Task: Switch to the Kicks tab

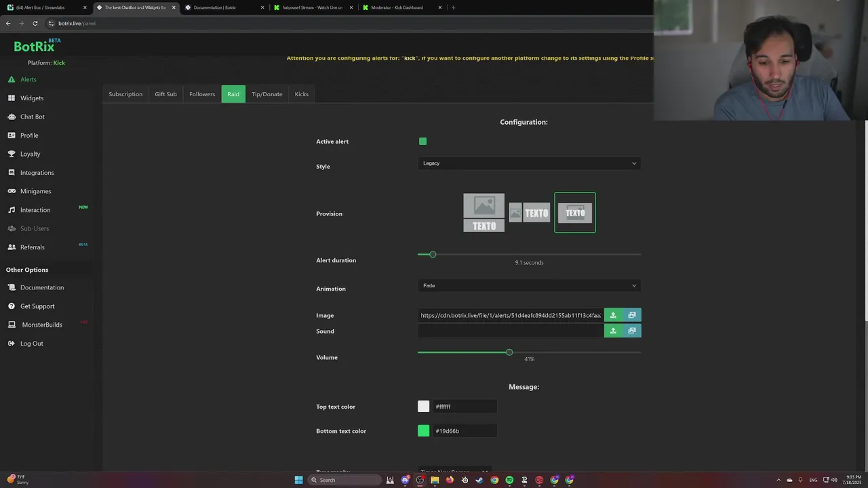Action: pos(302,94)
